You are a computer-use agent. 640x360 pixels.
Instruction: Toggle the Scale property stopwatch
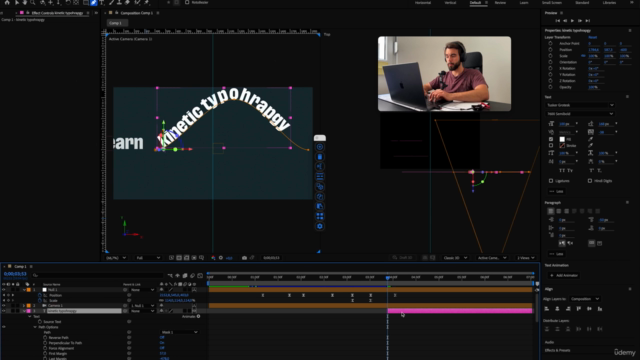tap(40, 300)
